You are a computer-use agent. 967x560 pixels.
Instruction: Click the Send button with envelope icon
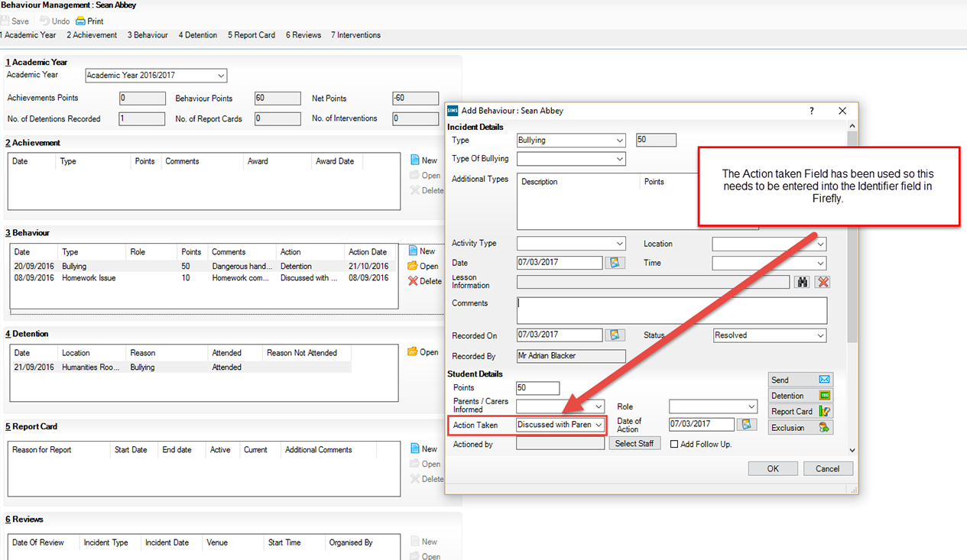coord(800,380)
